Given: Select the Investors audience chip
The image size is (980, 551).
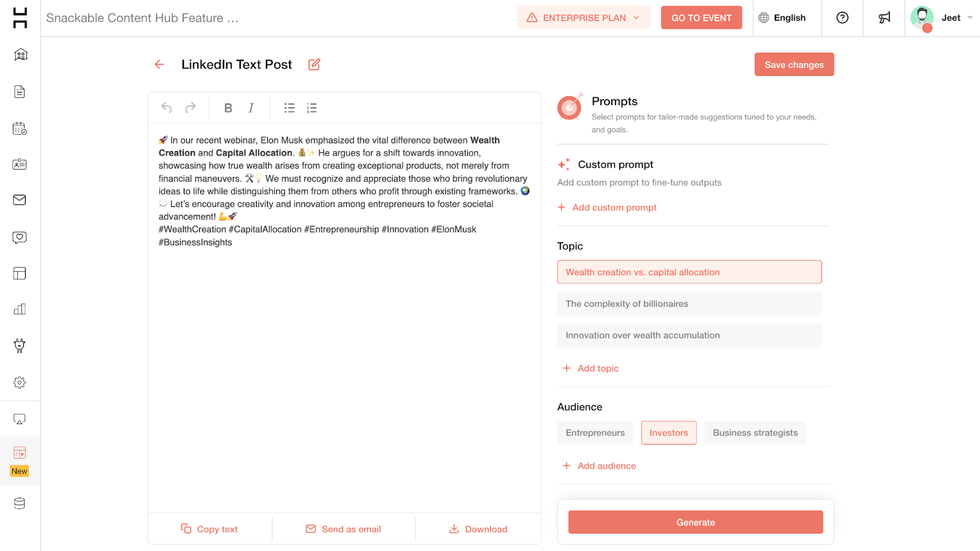Looking at the screenshot, I should 669,433.
